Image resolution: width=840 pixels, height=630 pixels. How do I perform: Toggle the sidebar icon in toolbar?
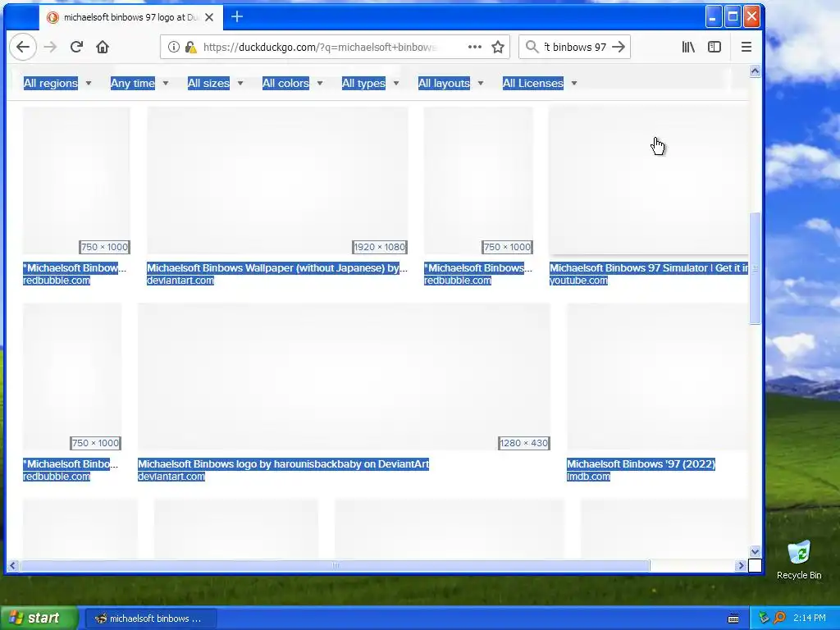coord(714,47)
